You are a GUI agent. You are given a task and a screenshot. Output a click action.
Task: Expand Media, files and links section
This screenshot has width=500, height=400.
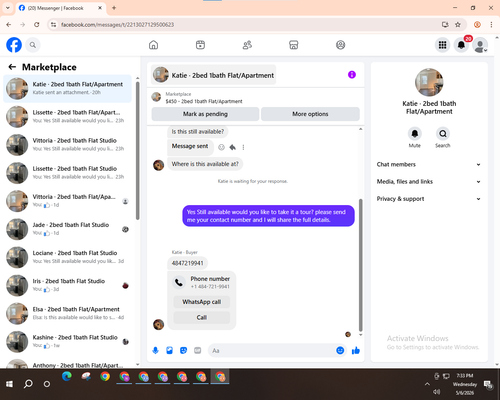point(429,181)
